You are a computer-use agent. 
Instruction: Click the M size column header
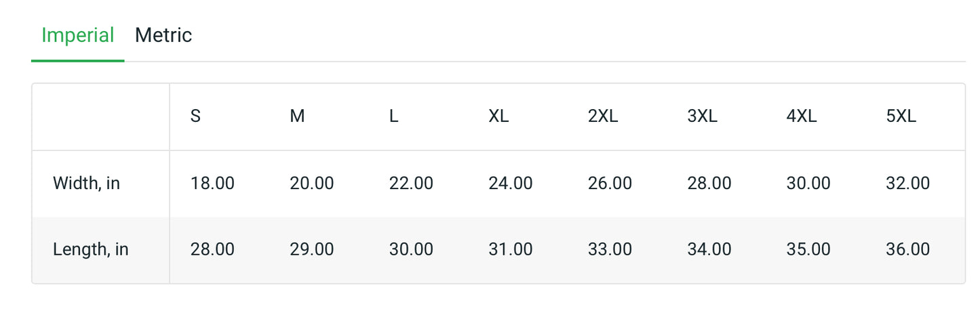pos(297,117)
